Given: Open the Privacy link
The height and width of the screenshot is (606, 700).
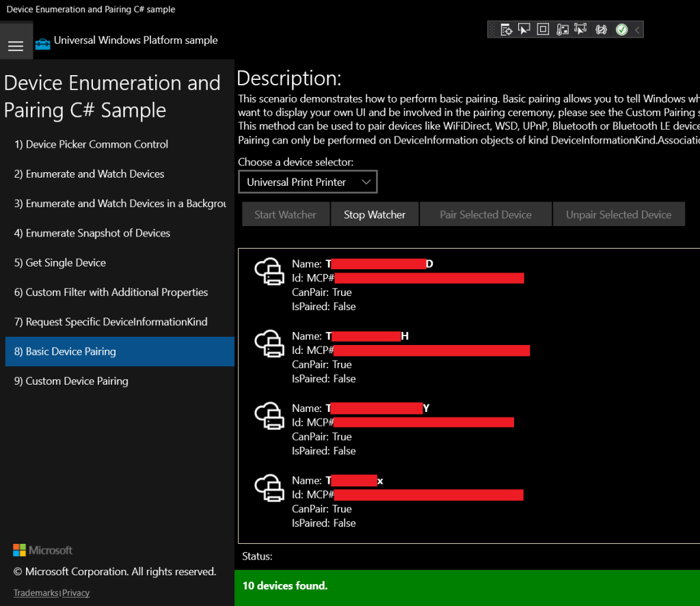Looking at the screenshot, I should (76, 593).
